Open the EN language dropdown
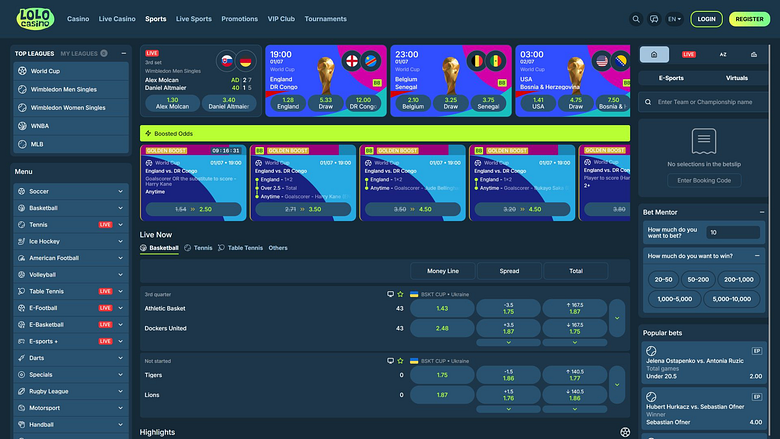Screen dimensions: 780x439 (675, 19)
